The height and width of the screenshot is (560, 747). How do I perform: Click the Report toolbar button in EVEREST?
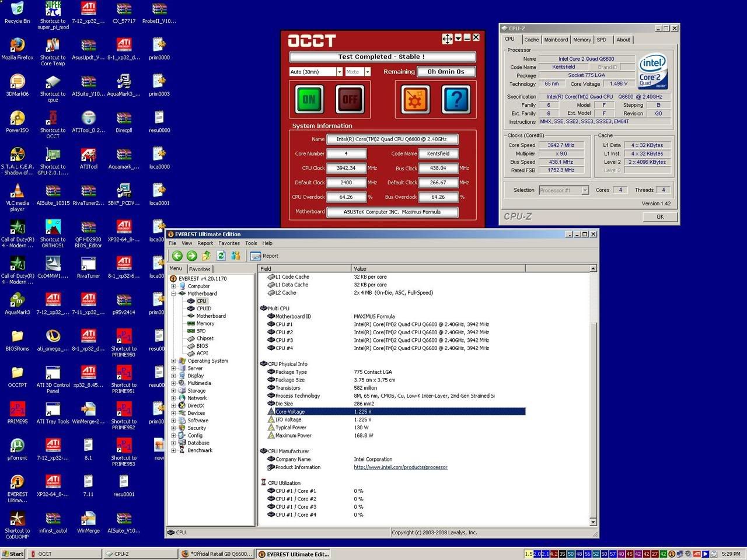tap(264, 256)
